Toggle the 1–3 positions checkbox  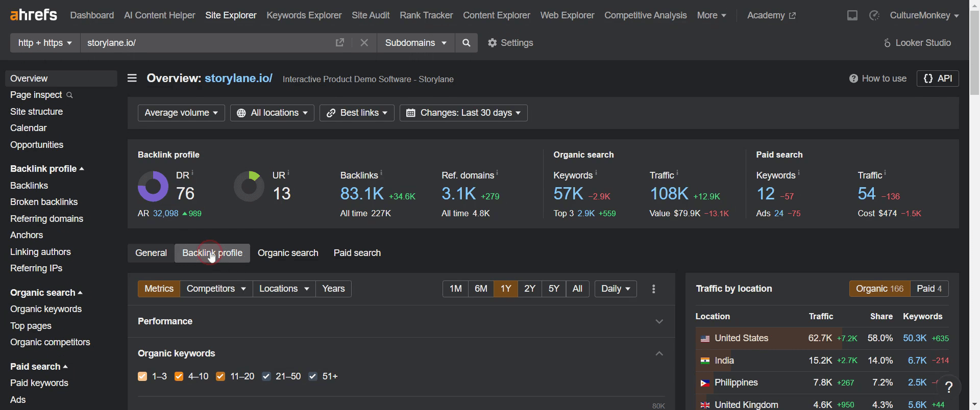click(x=142, y=376)
